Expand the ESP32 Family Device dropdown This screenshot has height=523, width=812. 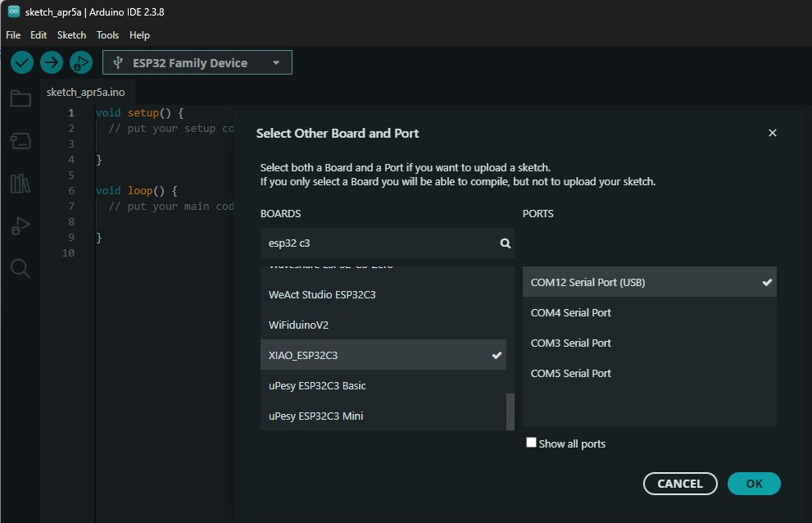click(197, 63)
